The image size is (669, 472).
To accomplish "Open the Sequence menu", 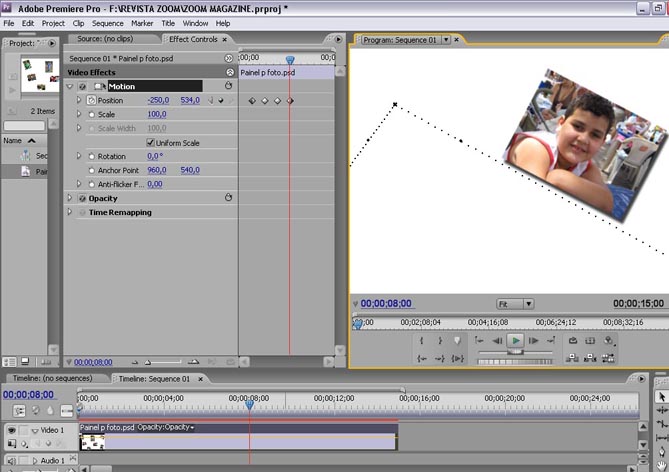I will point(107,23).
